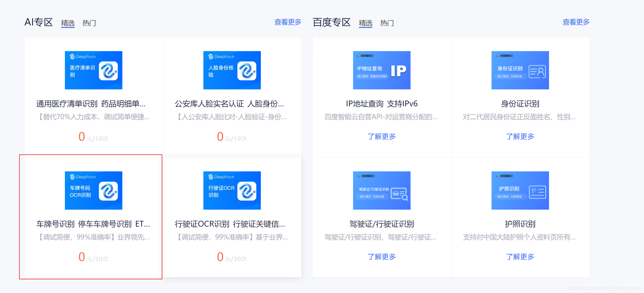Click 了解更多 under IP地址查询
The height and width of the screenshot is (293, 644).
tap(382, 136)
